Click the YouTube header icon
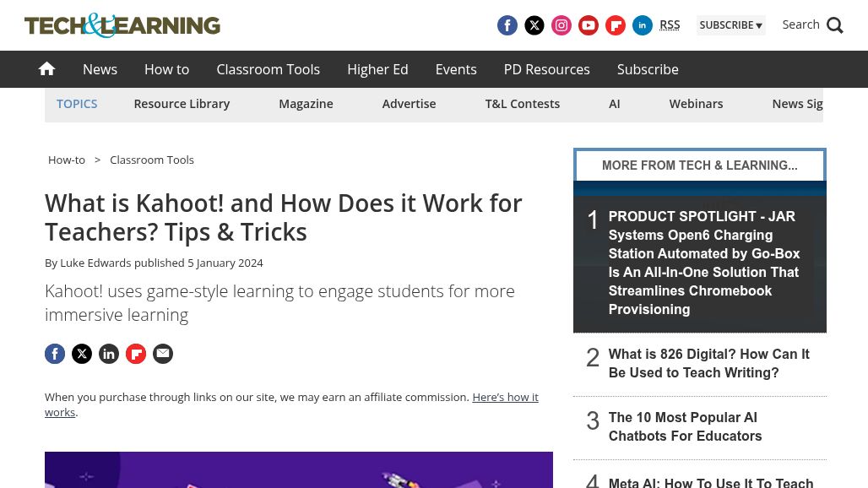The height and width of the screenshot is (488, 868). (x=589, y=25)
